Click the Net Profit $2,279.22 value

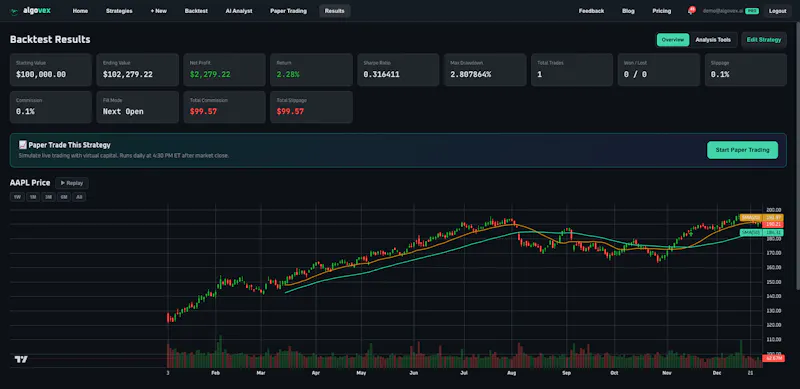210,75
